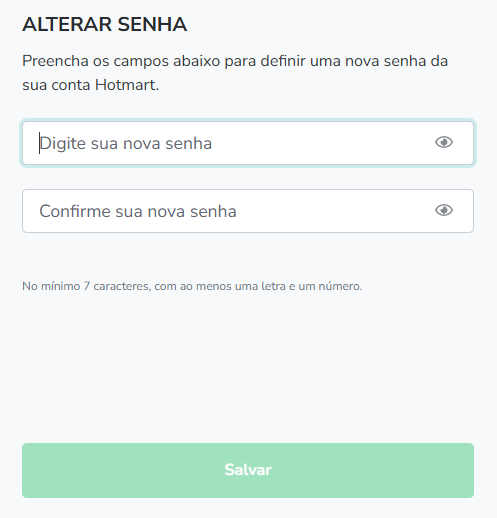Place cursor in the confirm password input
The width and height of the screenshot is (497, 518).
tap(248, 211)
